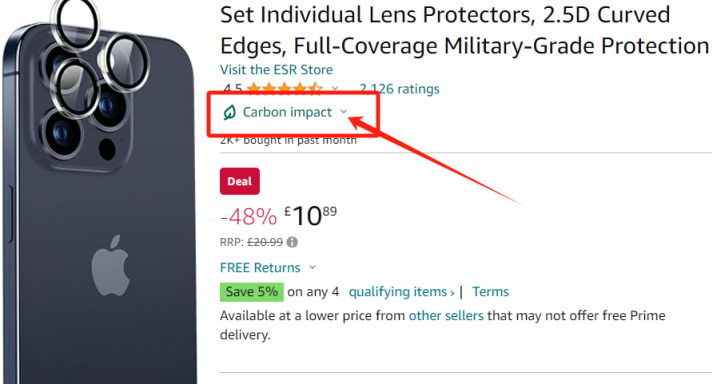Click the star rating icons

click(x=284, y=88)
